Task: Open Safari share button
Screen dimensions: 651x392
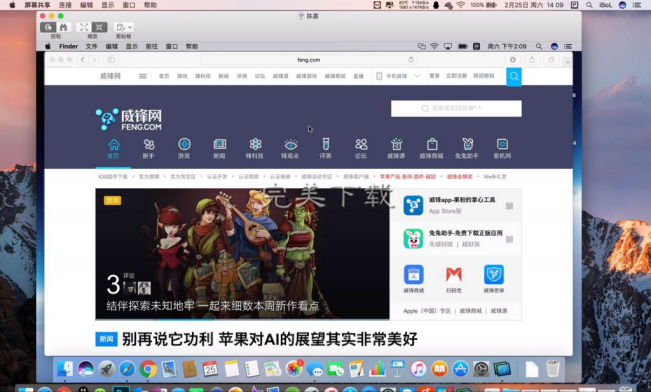Action: pyautogui.click(x=532, y=60)
